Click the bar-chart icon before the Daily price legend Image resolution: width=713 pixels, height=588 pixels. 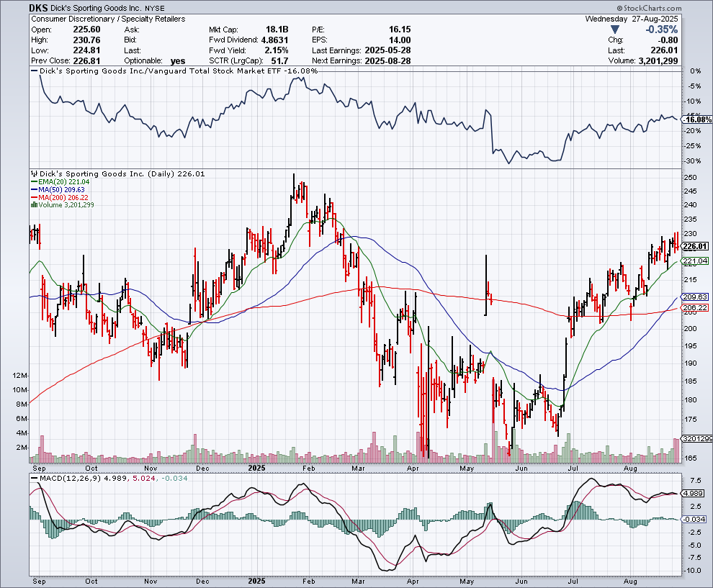click(34, 173)
